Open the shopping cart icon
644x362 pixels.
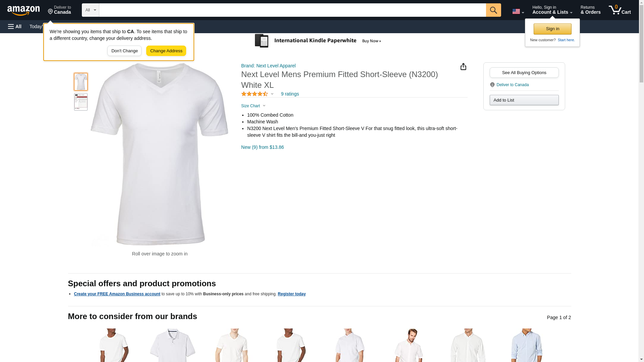coord(620,10)
